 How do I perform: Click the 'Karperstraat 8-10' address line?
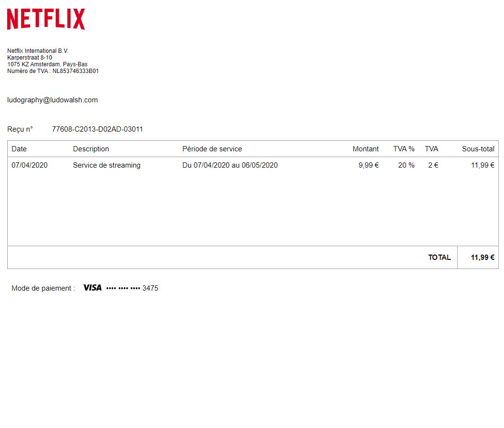click(30, 58)
